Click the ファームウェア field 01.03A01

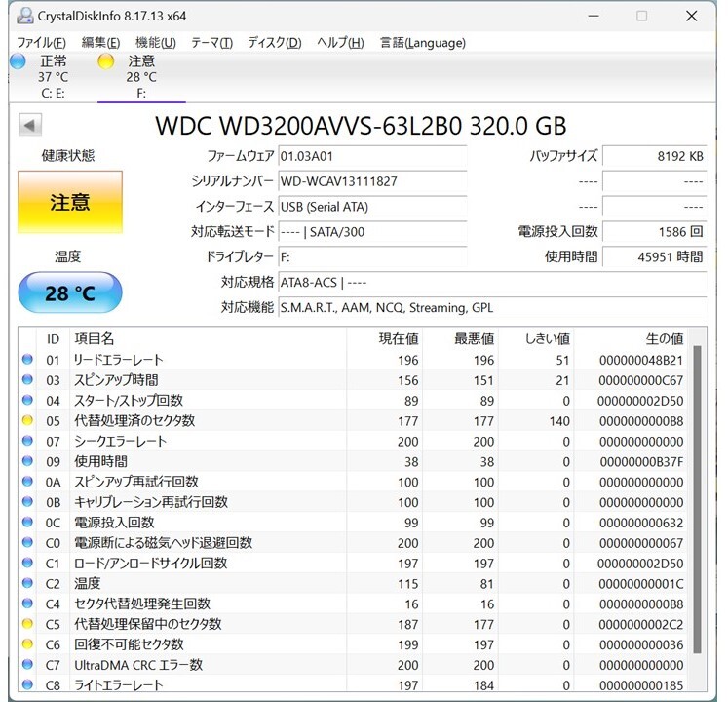tap(372, 156)
